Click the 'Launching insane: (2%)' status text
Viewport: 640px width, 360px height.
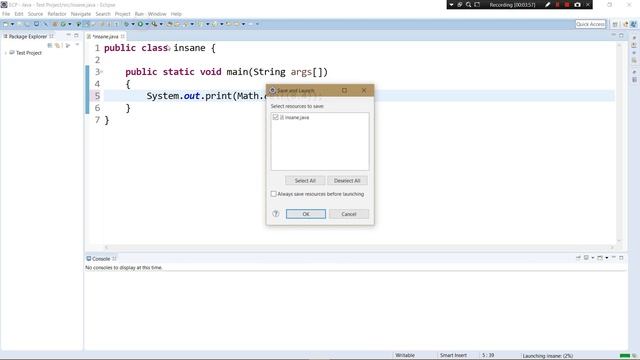(x=548, y=356)
